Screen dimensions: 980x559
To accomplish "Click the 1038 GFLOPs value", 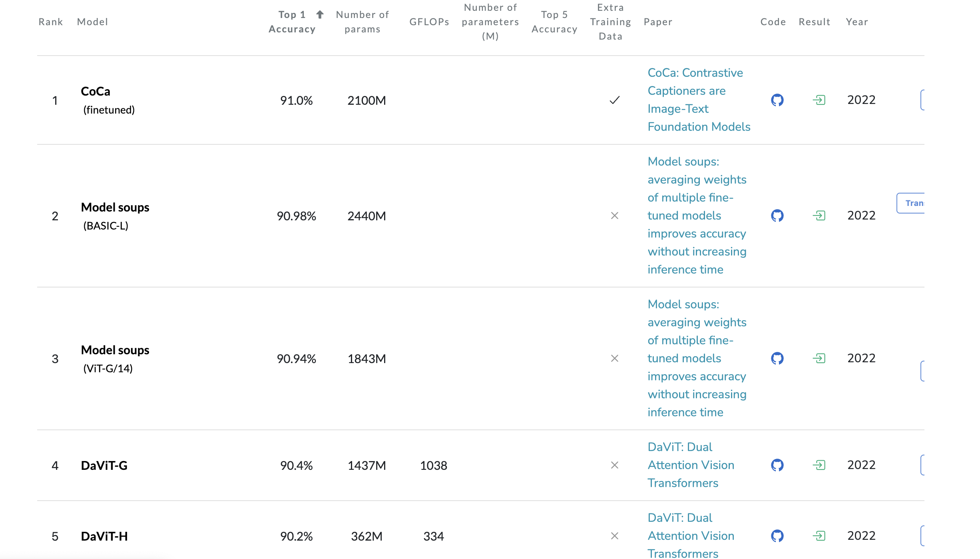I will [x=434, y=465].
